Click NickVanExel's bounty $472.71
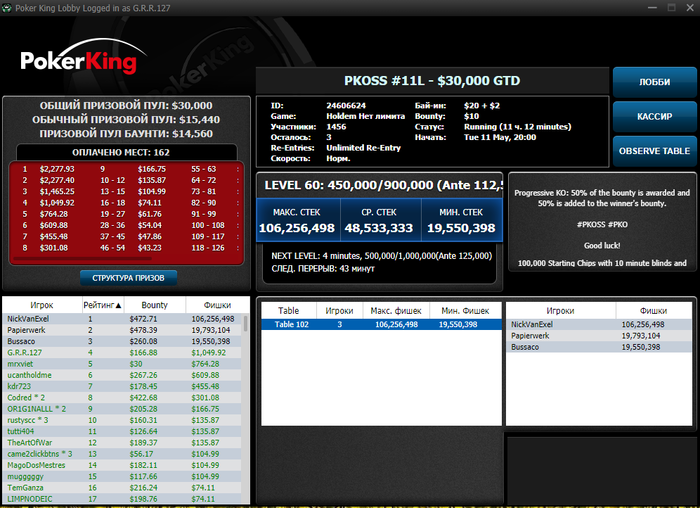The image size is (700, 508). click(x=143, y=319)
